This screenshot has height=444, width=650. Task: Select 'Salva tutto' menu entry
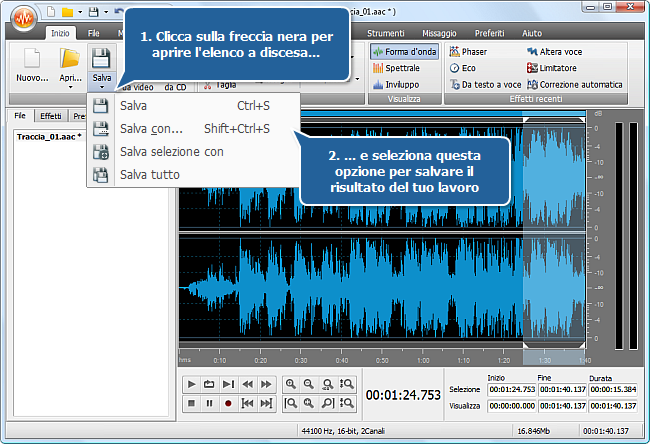(x=150, y=175)
